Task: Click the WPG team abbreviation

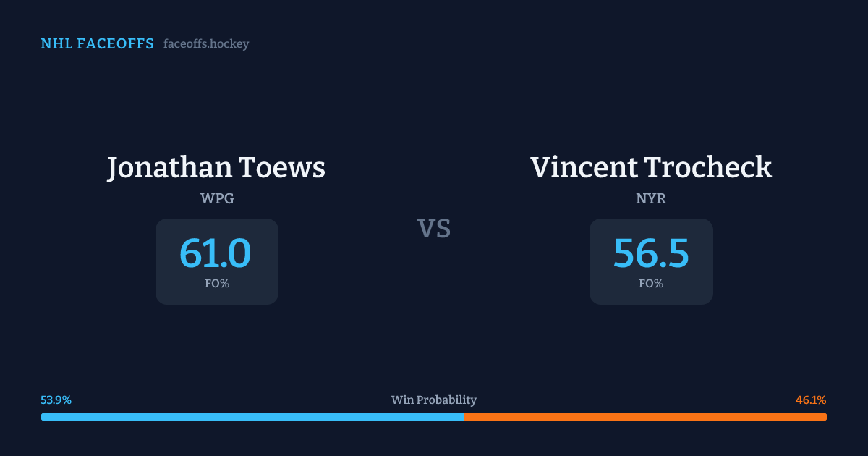Action: click(217, 199)
